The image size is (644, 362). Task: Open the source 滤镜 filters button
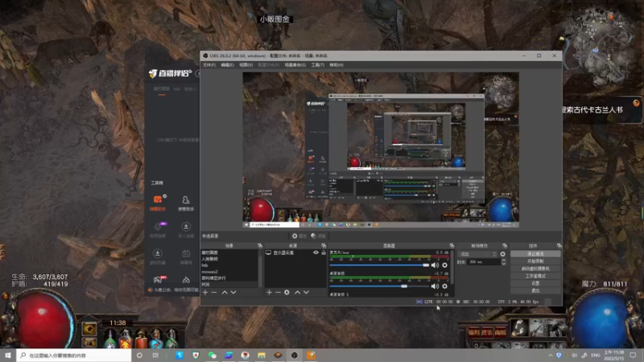tap(318, 236)
